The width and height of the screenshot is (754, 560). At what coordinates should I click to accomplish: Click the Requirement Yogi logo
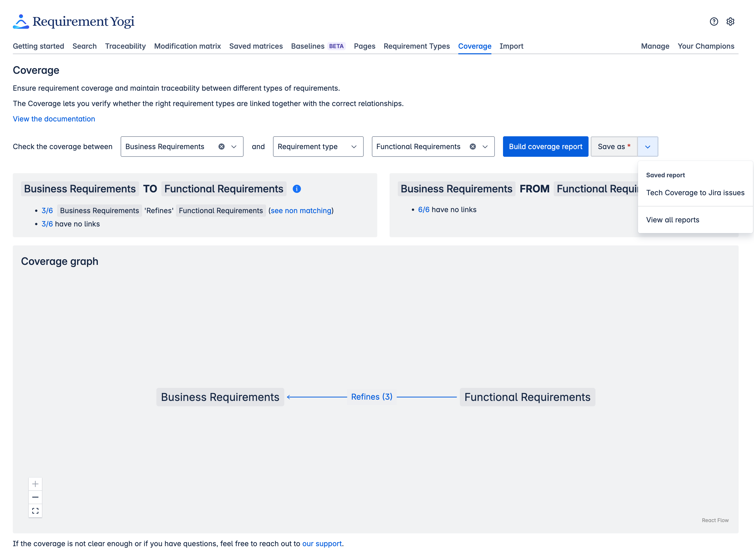(x=74, y=22)
